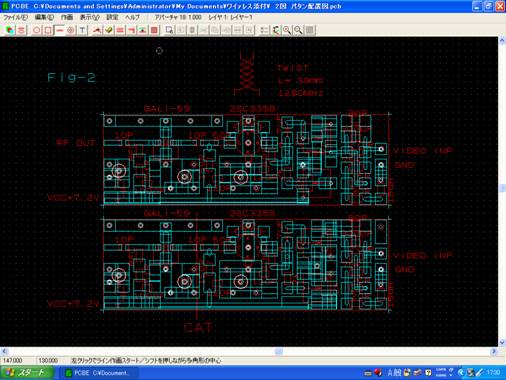
Task: Select the circle drawing tool
Action: [x=37, y=30]
